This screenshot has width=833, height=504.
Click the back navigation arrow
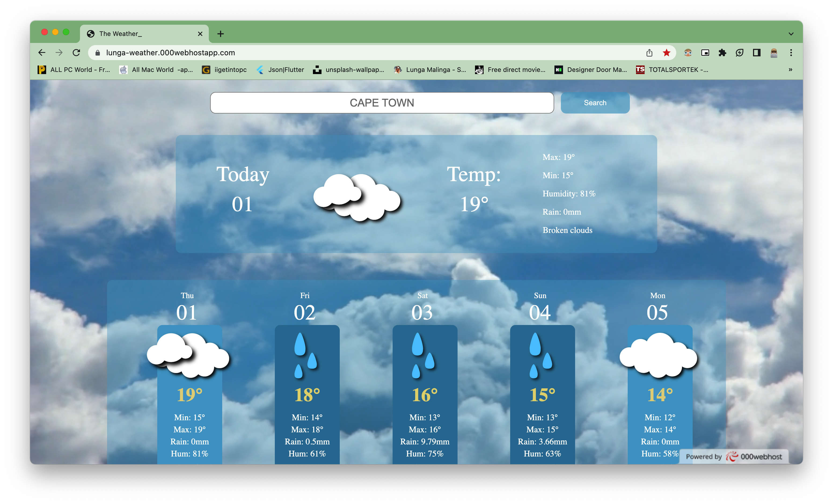pyautogui.click(x=42, y=53)
